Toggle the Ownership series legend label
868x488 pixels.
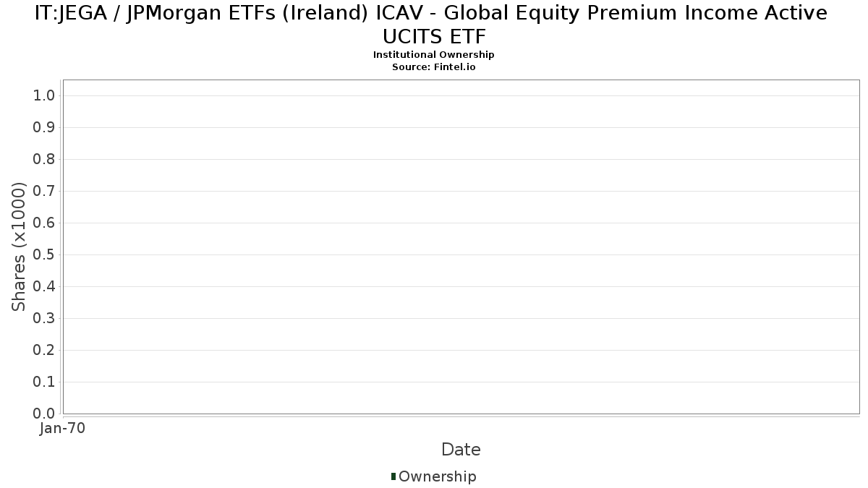click(x=437, y=476)
